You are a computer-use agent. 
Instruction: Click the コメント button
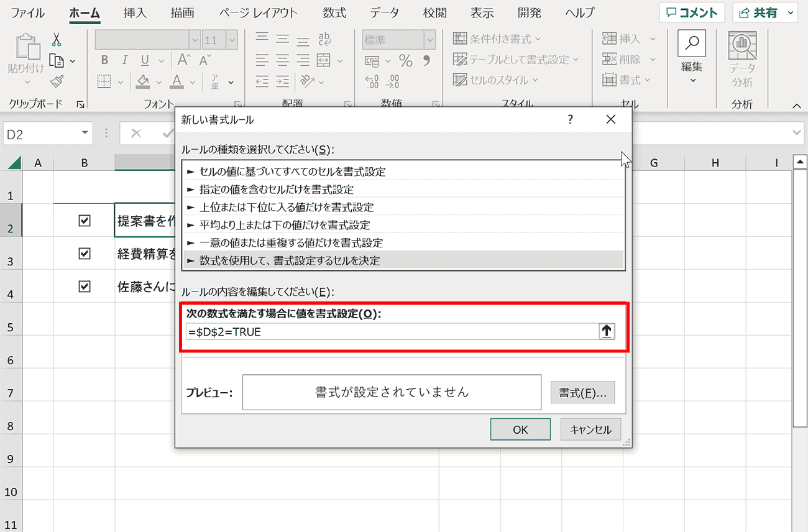(x=692, y=12)
